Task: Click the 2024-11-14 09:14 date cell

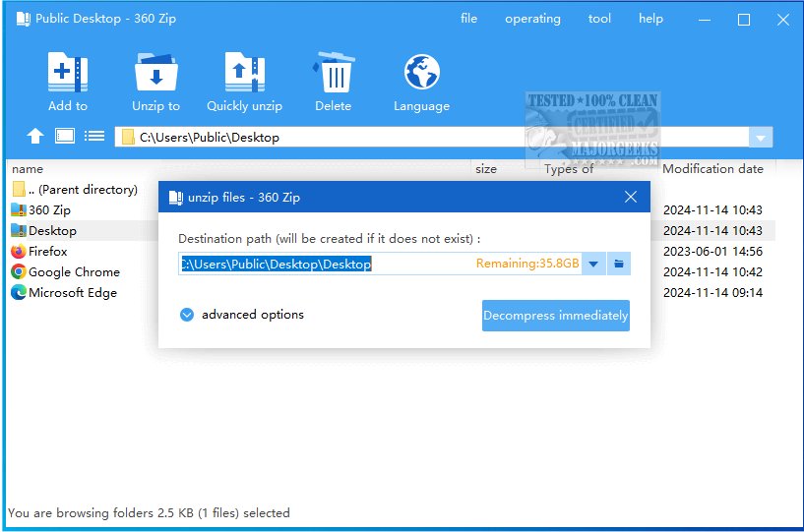Action: click(x=712, y=293)
